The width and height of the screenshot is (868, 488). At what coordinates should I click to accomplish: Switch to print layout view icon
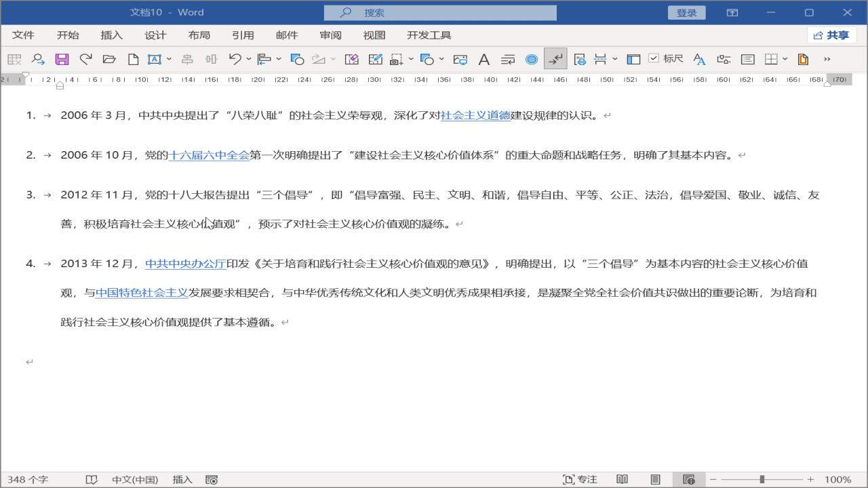[x=655, y=479]
